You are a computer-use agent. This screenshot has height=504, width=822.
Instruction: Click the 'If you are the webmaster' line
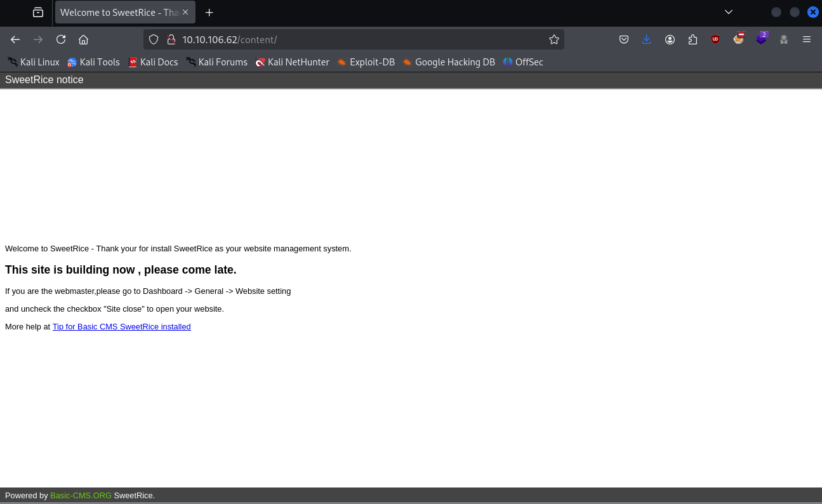(148, 291)
